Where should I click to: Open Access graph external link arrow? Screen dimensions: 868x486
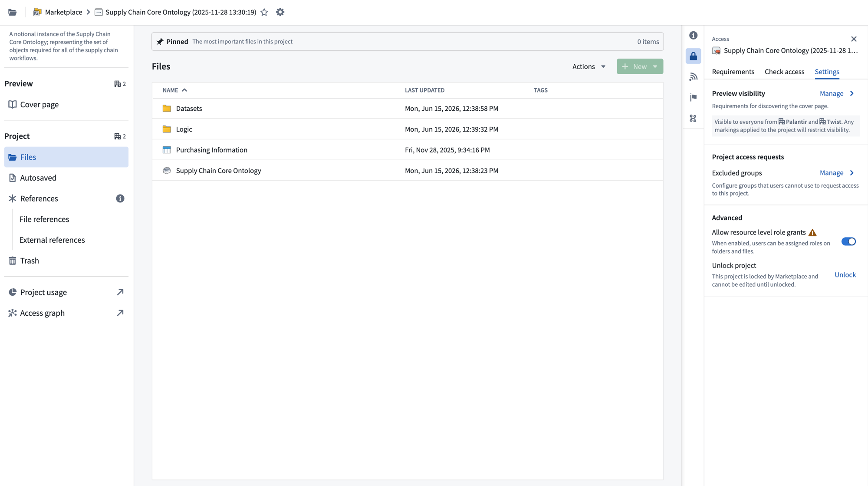click(x=120, y=313)
